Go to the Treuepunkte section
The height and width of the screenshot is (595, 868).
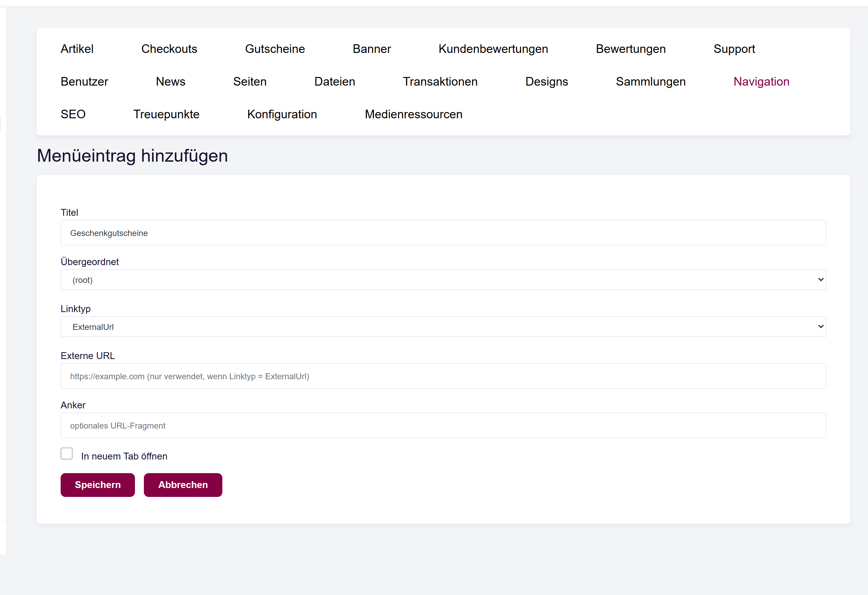[x=166, y=114]
